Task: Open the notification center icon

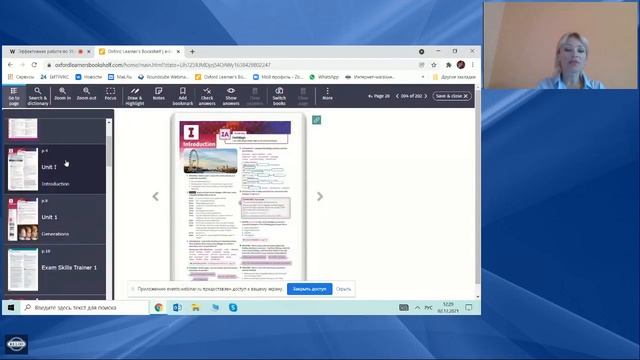Action: [x=469, y=307]
